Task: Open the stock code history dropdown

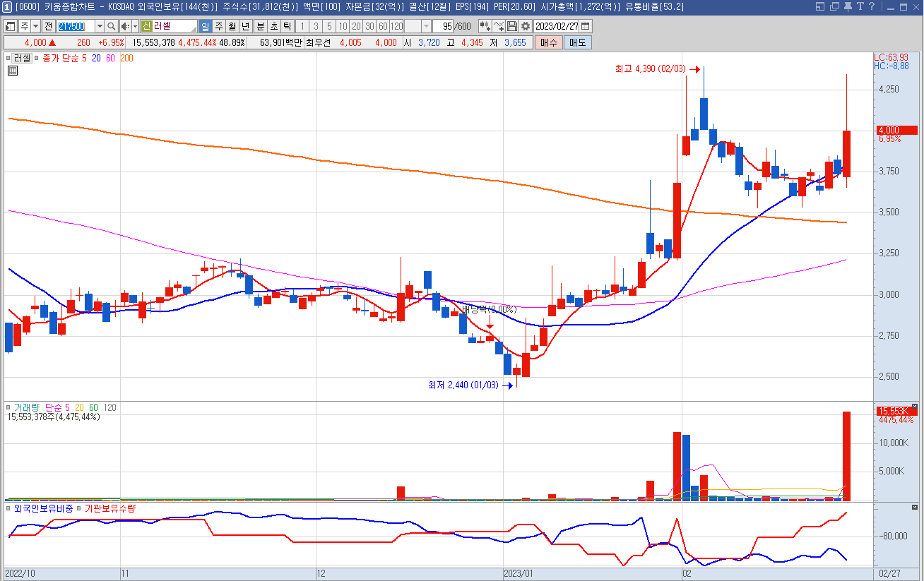Action: coord(99,26)
